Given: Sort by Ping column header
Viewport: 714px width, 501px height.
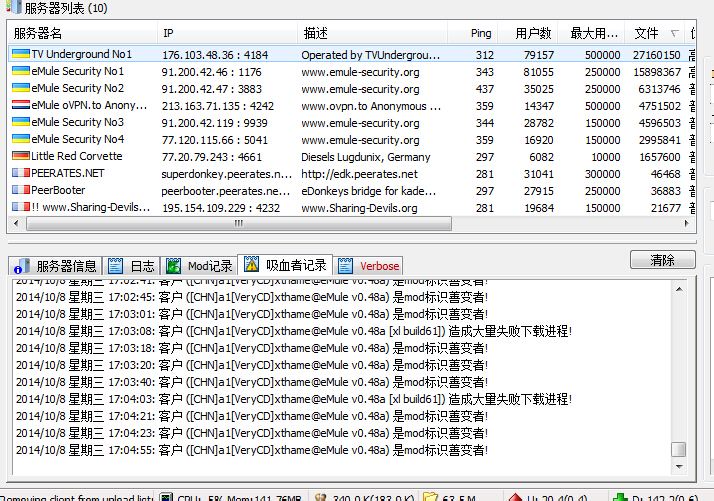Looking at the screenshot, I should click(473, 33).
